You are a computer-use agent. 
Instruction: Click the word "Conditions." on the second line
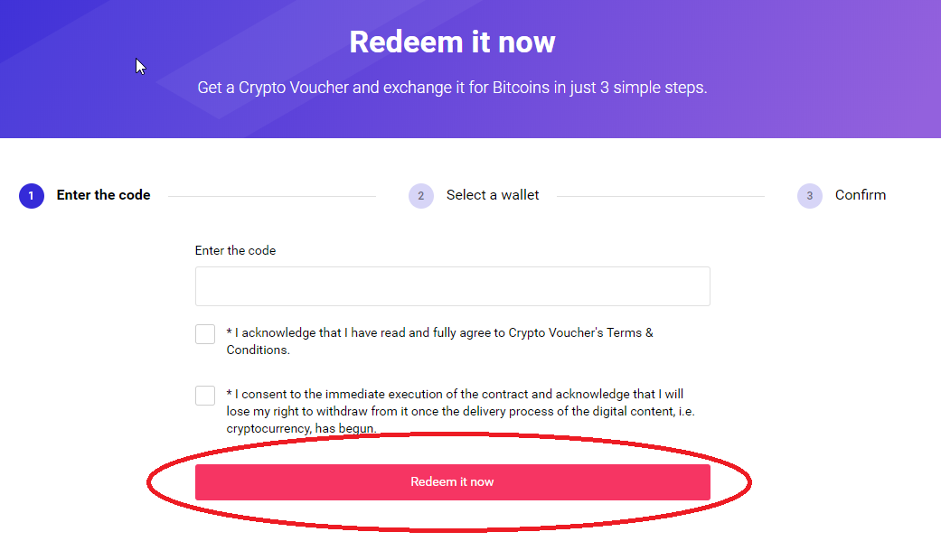point(258,350)
